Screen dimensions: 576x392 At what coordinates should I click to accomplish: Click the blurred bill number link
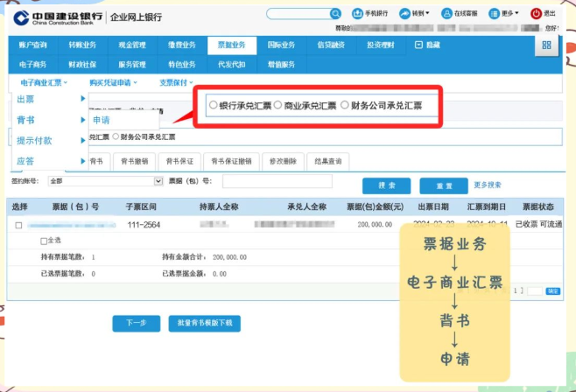coord(72,225)
